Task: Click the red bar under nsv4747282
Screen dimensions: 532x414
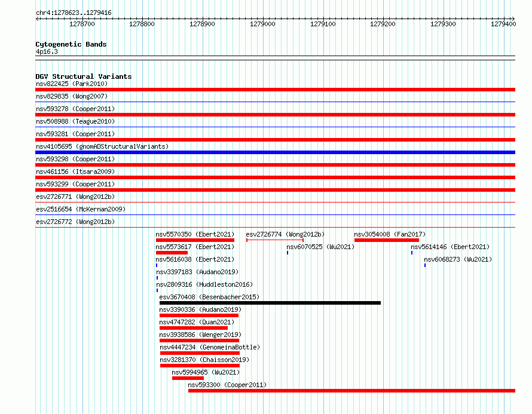Action: pos(194,328)
